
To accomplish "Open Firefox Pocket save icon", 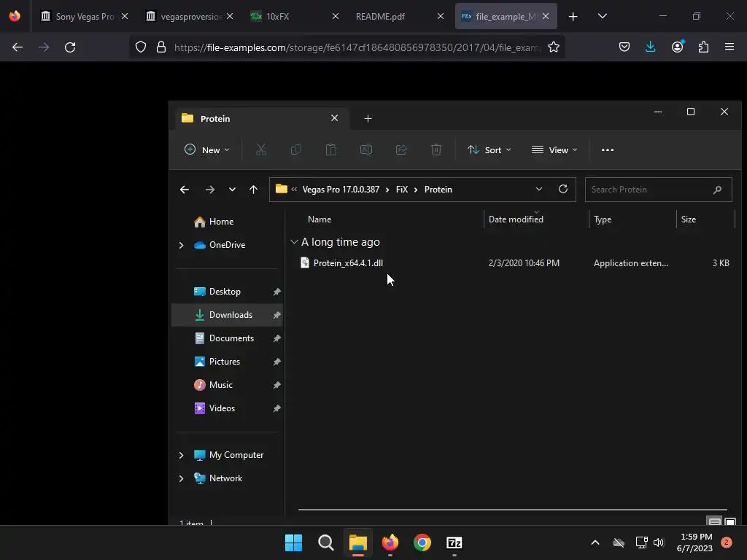I will pyautogui.click(x=624, y=47).
